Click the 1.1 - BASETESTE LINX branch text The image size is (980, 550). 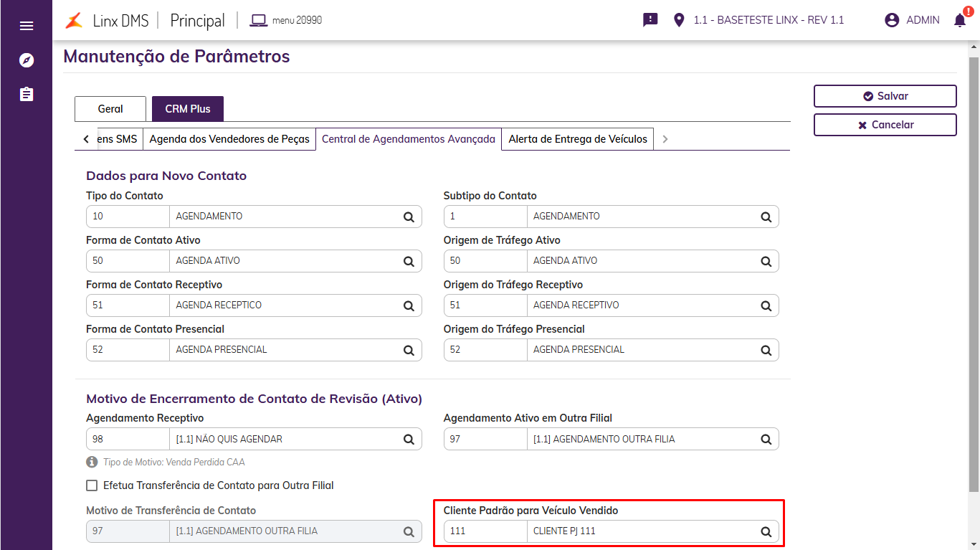(x=769, y=20)
